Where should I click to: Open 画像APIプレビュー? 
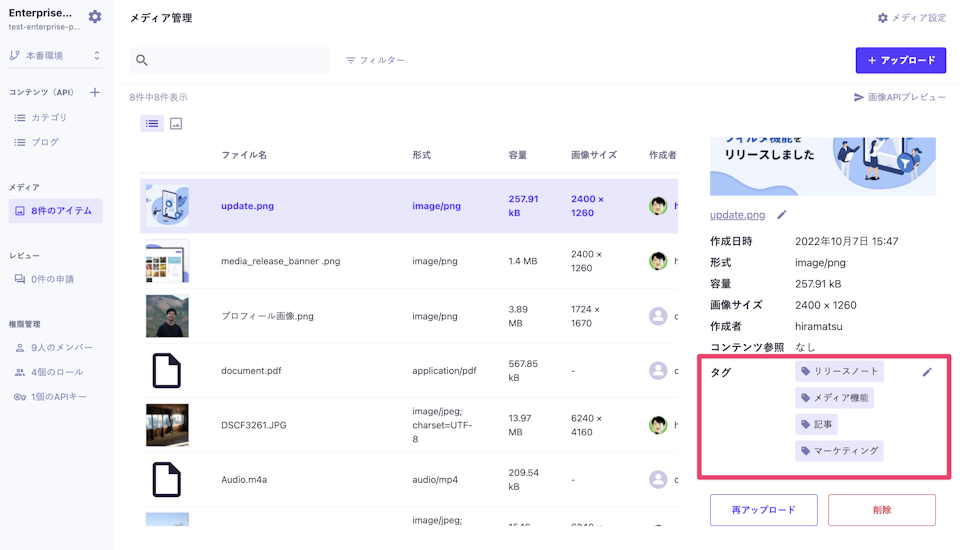[899, 97]
